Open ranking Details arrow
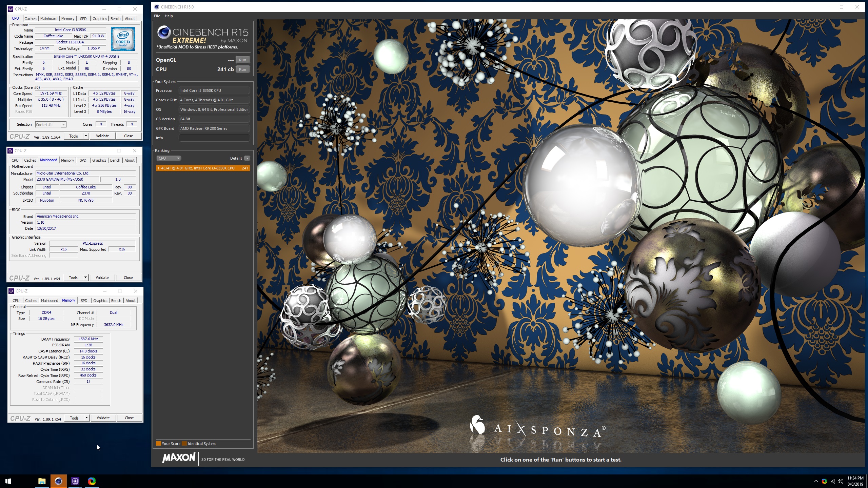Viewport: 868px width, 488px height. [247, 158]
